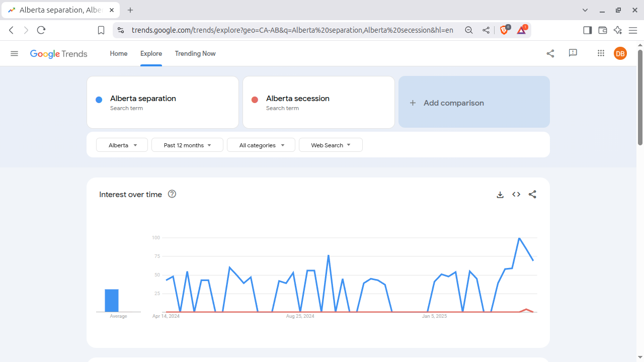
Task: Open the Trending Now tab
Action: [195, 53]
